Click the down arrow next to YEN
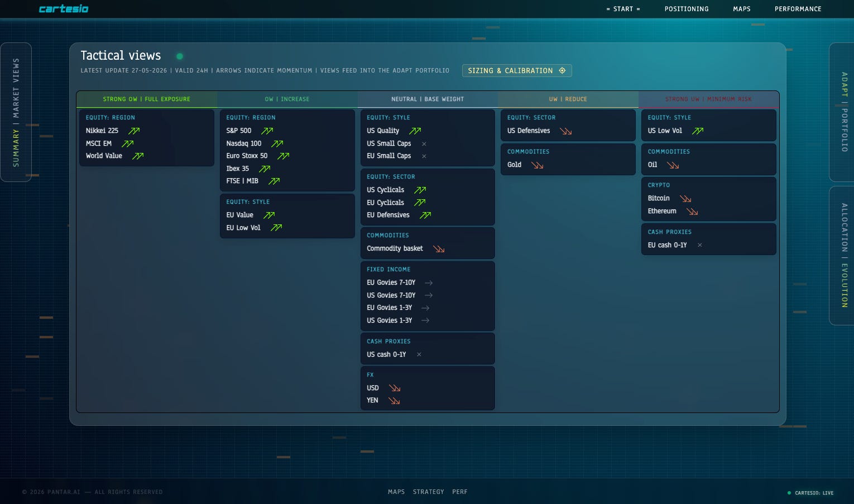 (394, 401)
